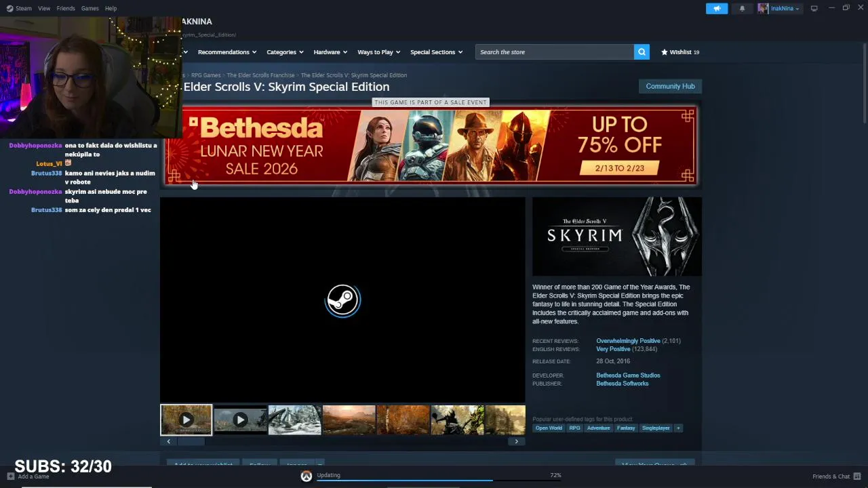Select the sunset plains screenshot thumbnail
Image resolution: width=868 pixels, height=488 pixels.
349,420
